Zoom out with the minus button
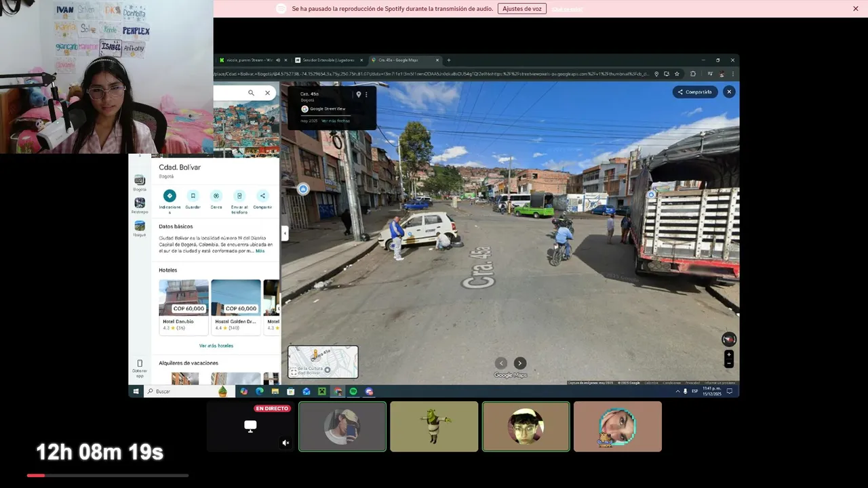Viewport: 868px width, 488px height. [x=729, y=363]
